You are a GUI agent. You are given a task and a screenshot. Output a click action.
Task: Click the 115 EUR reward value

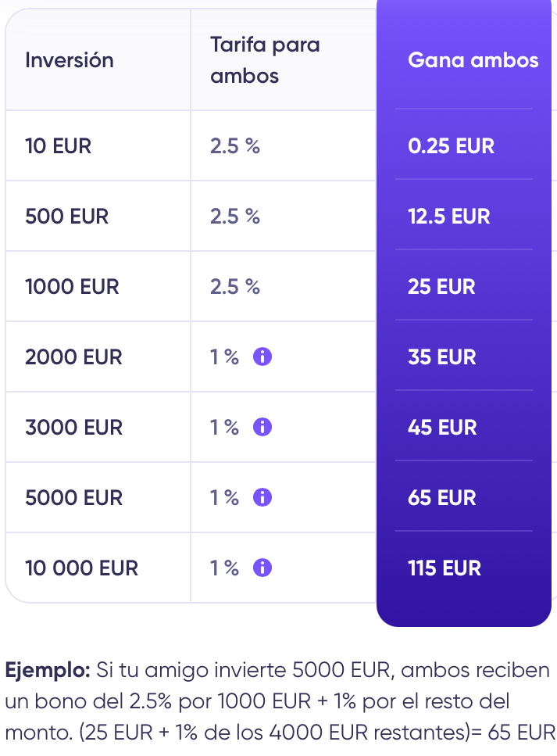[445, 568]
